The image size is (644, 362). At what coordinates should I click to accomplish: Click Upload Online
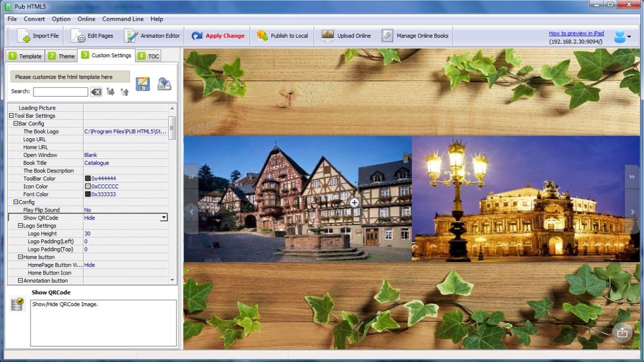(x=346, y=36)
